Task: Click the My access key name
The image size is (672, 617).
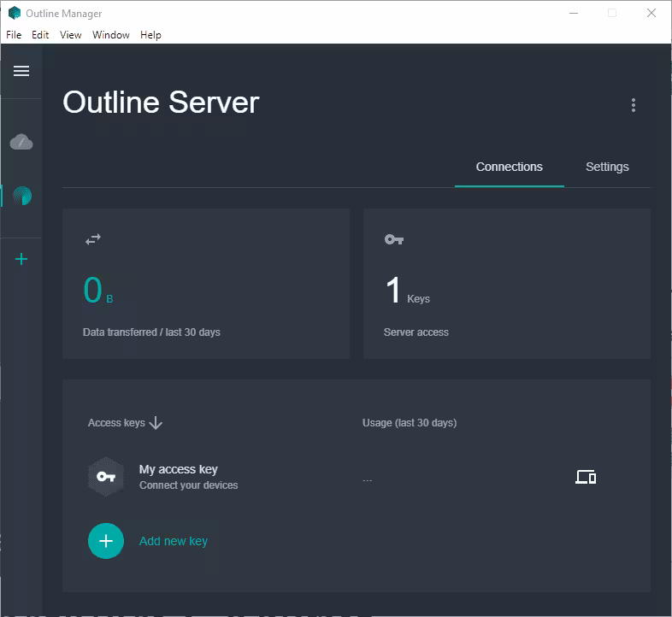Action: coord(179,469)
